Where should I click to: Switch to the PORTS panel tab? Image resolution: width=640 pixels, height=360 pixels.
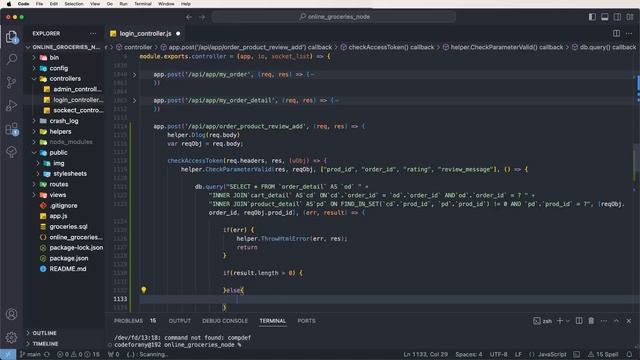[x=306, y=321]
